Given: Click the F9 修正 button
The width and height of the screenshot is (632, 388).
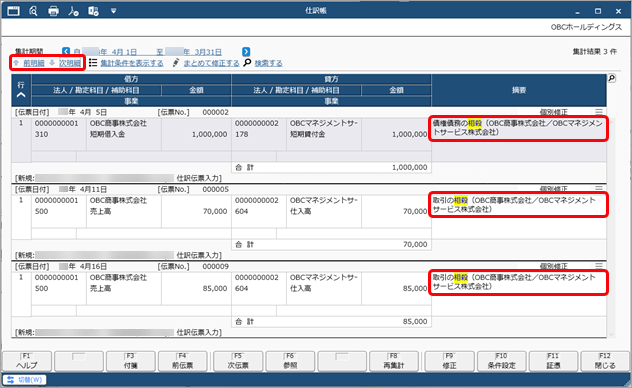Looking at the screenshot, I should [x=449, y=361].
